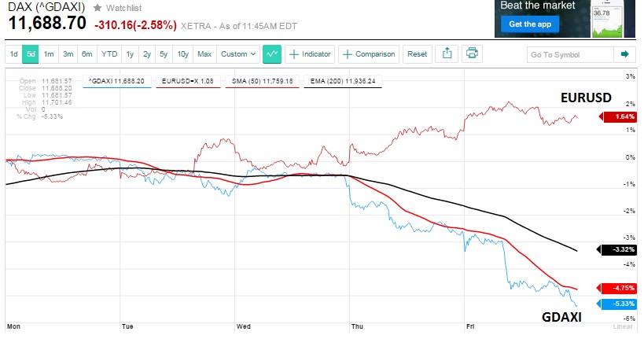Image resolution: width=644 pixels, height=339 pixels.
Task: Click the Tue date axis label
Action: 127,326
